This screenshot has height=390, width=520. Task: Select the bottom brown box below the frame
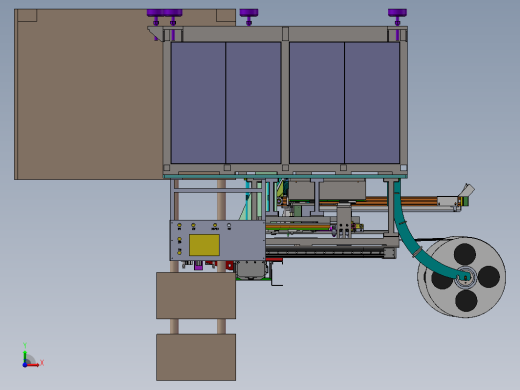196,357
